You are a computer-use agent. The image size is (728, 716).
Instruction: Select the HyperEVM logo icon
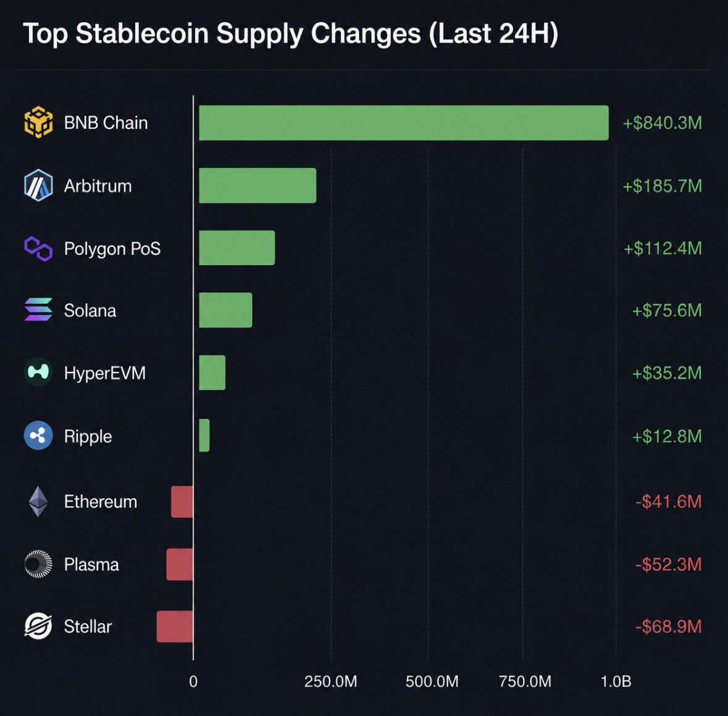[38, 372]
